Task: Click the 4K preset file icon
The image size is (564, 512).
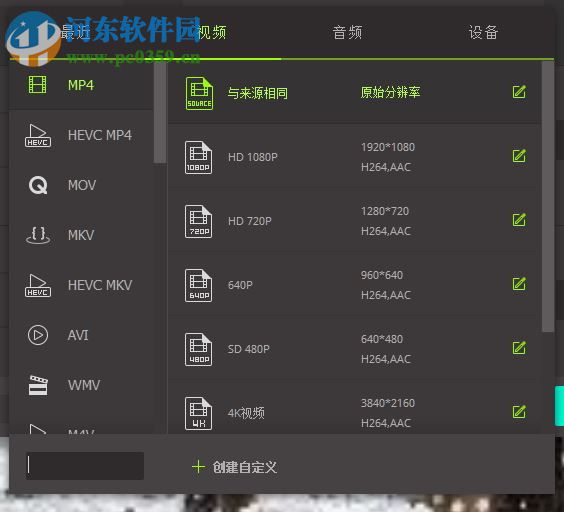Action: coord(198,413)
